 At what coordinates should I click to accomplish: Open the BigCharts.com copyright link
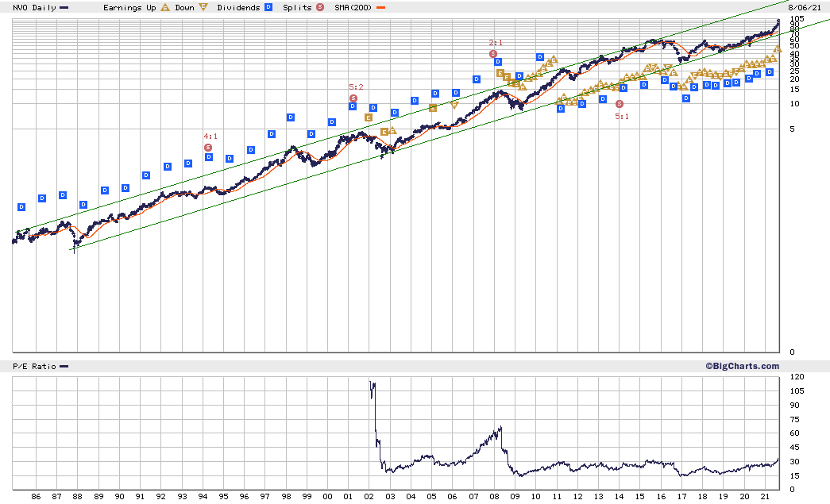(x=742, y=366)
